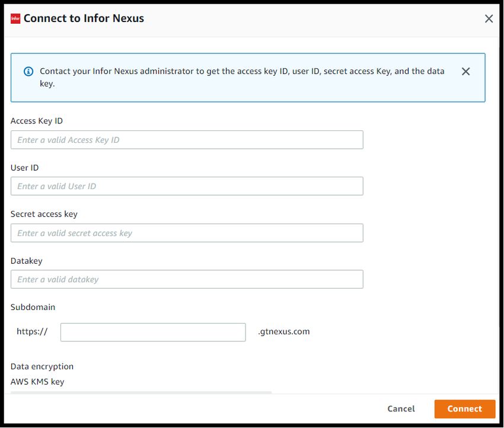Viewport: 504px width, 428px height.
Task: Close the Connect to Infor Nexus dialog
Action: [489, 18]
